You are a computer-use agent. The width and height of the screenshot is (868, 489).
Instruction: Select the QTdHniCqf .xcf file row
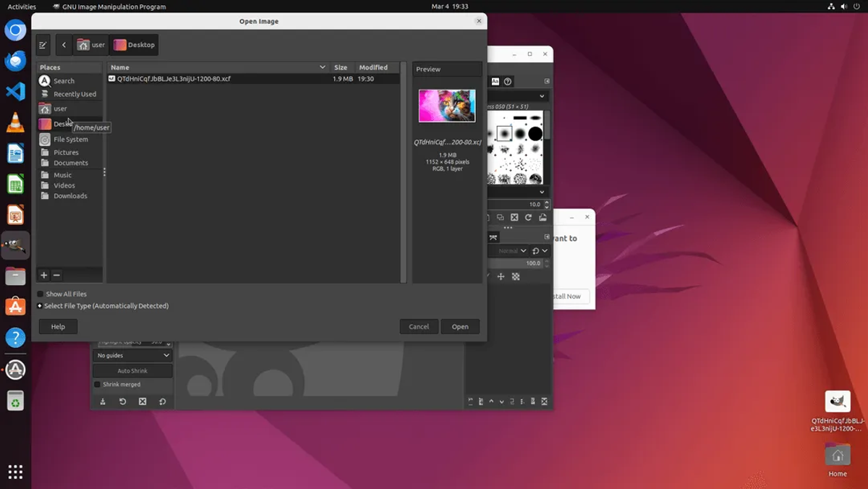point(253,78)
